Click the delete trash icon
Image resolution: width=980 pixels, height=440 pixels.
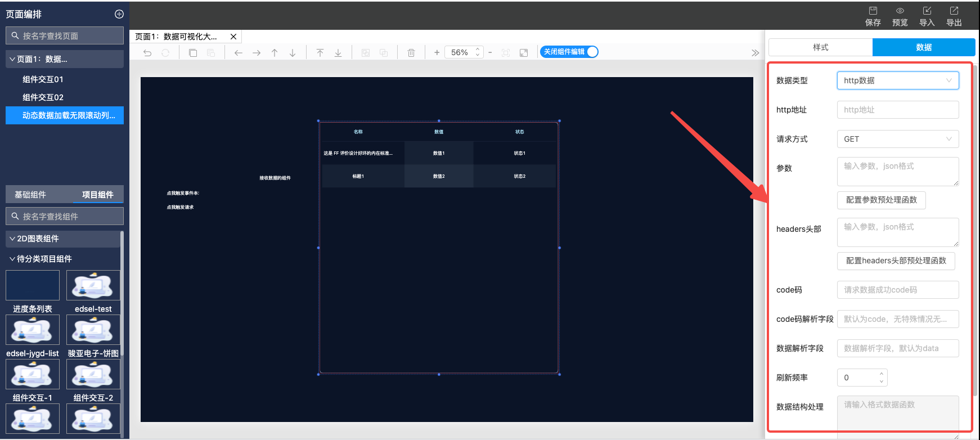point(411,53)
